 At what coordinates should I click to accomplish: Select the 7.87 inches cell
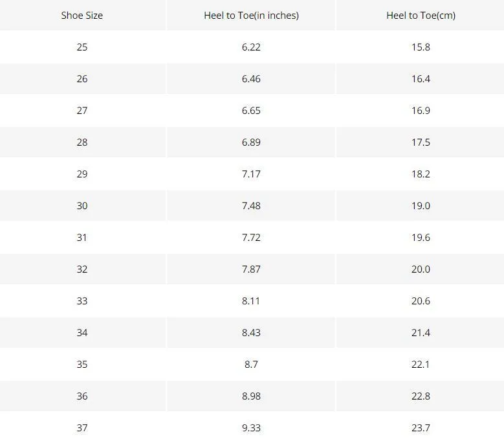[x=251, y=269]
